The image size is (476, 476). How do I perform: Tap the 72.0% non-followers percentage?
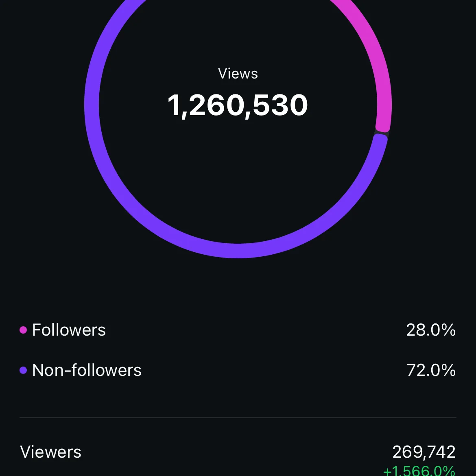[x=431, y=370]
